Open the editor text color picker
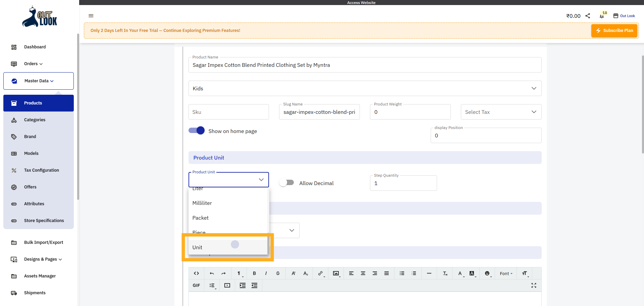Viewport: 644px width, 306px height. [460, 273]
